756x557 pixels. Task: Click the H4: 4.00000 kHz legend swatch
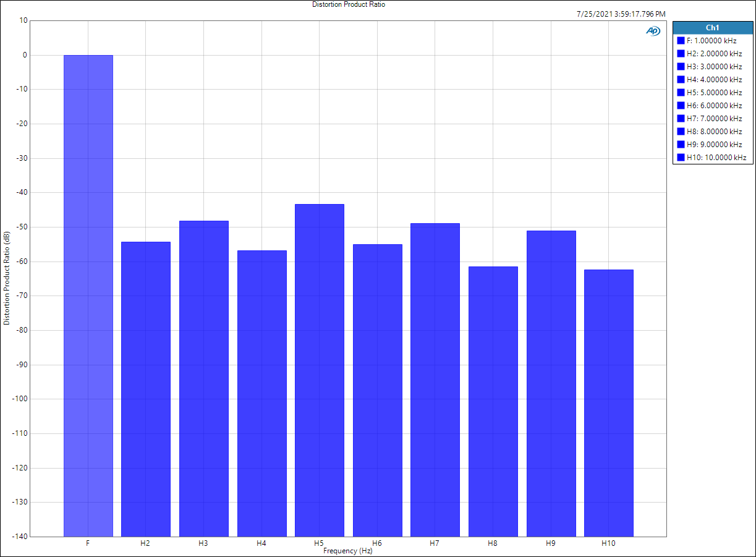tap(681, 79)
